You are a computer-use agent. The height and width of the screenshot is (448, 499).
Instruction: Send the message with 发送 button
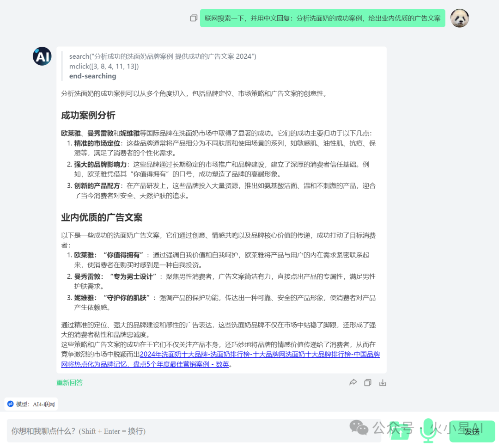pos(472,431)
